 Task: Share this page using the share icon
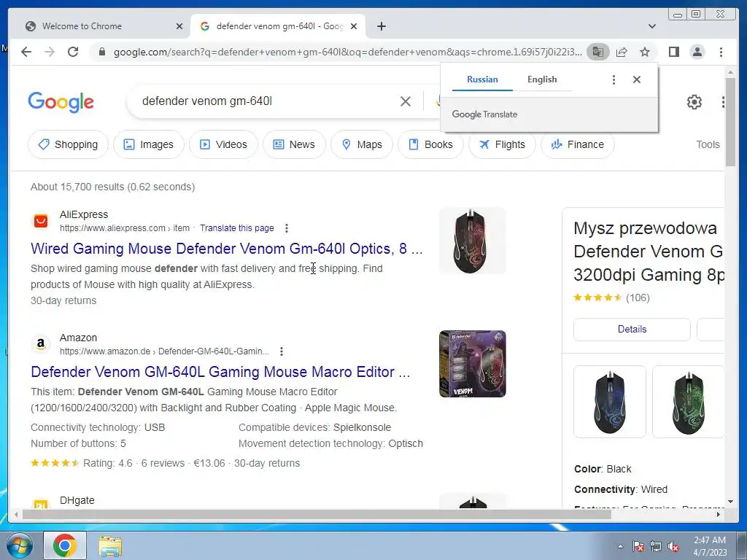[622, 52]
